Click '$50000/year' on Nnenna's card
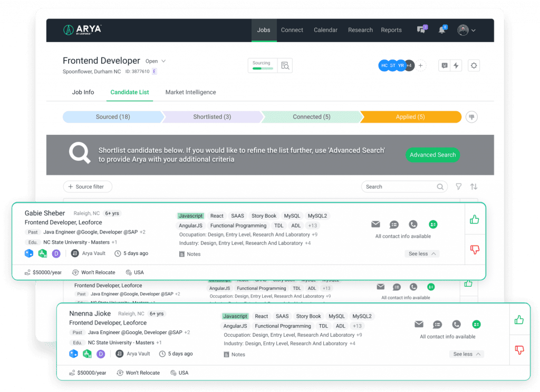540x392 pixels. coord(88,373)
